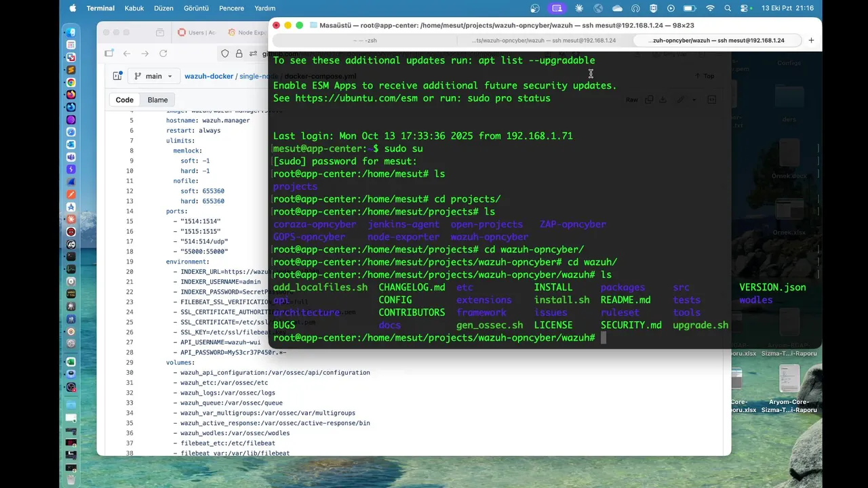Screen dimensions: 868x488
Task: Click line number 14 in the code view
Action: coord(130,211)
